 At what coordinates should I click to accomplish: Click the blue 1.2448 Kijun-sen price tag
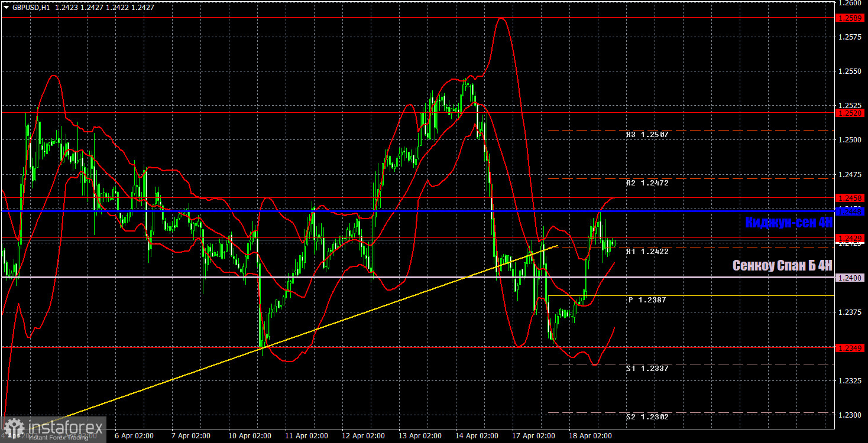850,210
